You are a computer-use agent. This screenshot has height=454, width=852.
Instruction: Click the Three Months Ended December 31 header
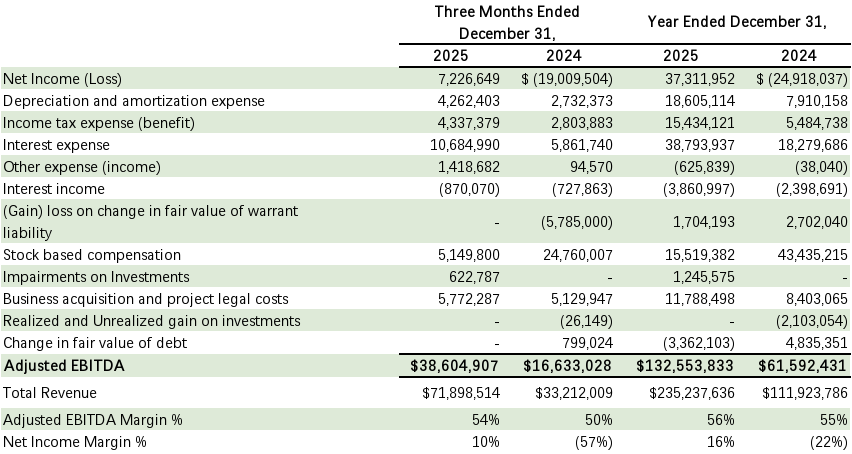[506, 21]
